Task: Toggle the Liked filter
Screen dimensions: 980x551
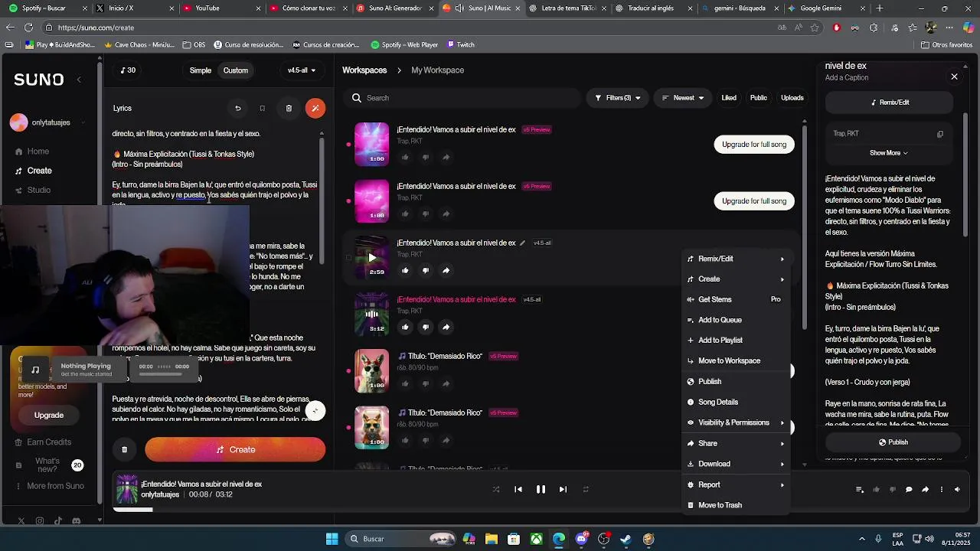Action: [x=729, y=98]
